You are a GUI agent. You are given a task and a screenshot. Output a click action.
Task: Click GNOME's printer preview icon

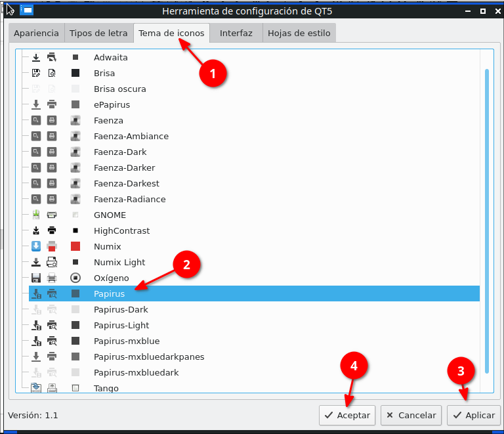click(x=52, y=215)
